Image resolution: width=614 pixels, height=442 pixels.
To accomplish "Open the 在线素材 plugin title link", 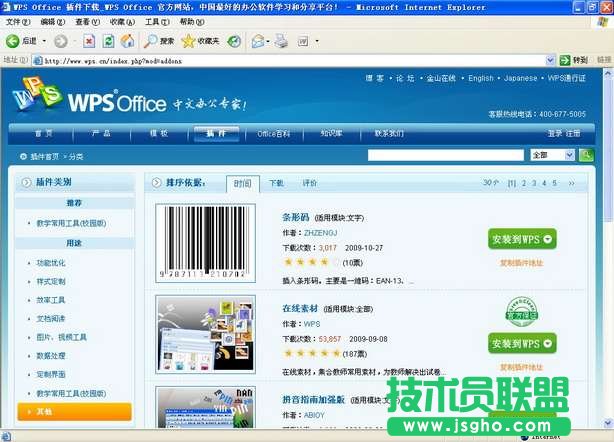I will 300,308.
